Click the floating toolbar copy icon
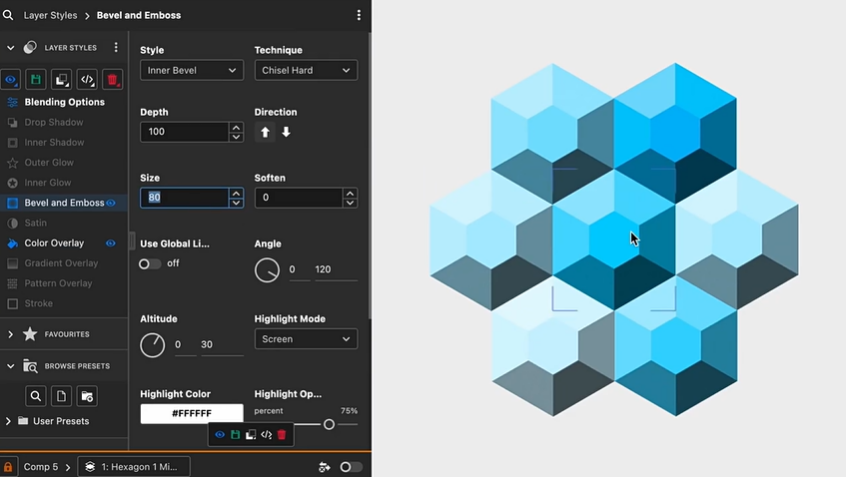846x477 pixels. pos(251,434)
